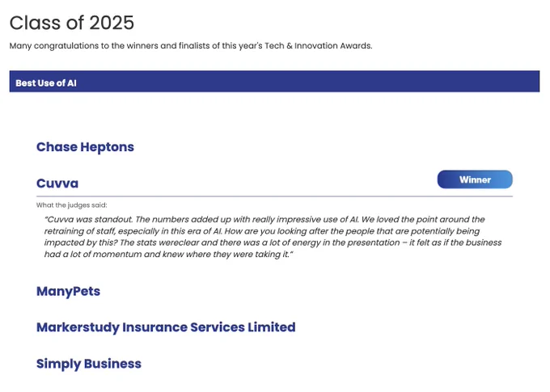Click quote line starting 'had a lot of momentum'
This screenshot has height=392, width=550.
tap(169, 255)
